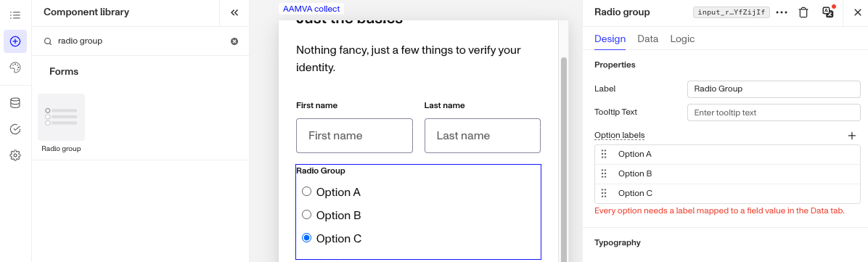868x262 pixels.
Task: Open the database icon in left sidebar
Action: (15, 103)
